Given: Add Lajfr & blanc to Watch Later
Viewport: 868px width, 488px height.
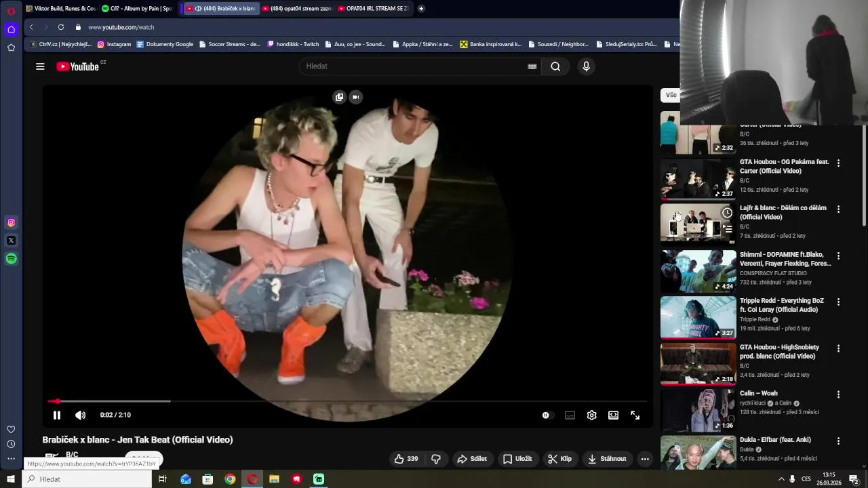Looking at the screenshot, I should click(727, 213).
